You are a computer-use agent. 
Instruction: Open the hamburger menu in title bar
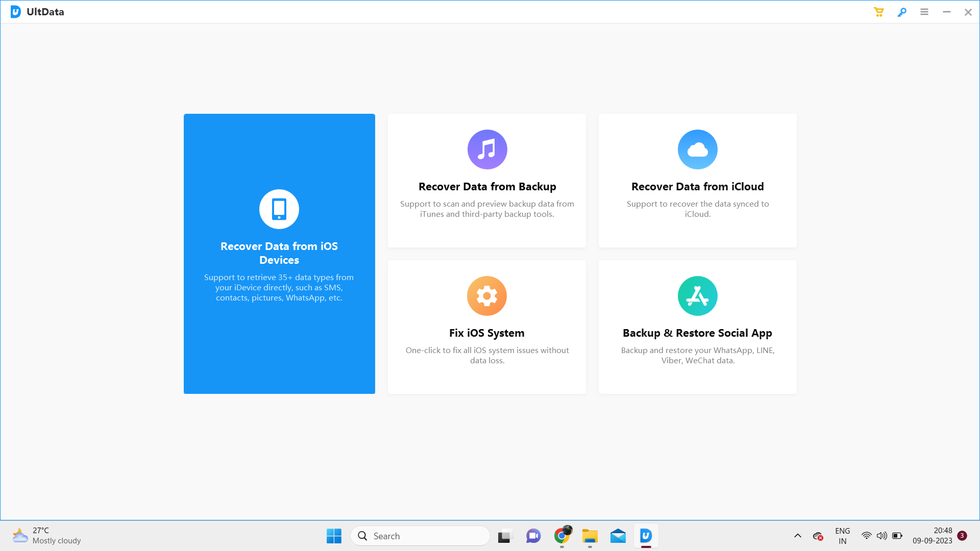coord(924,12)
